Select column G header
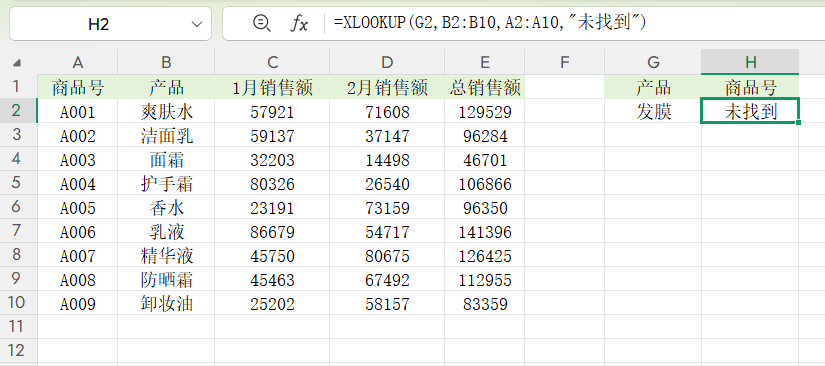This screenshot has width=825, height=366. (x=653, y=62)
